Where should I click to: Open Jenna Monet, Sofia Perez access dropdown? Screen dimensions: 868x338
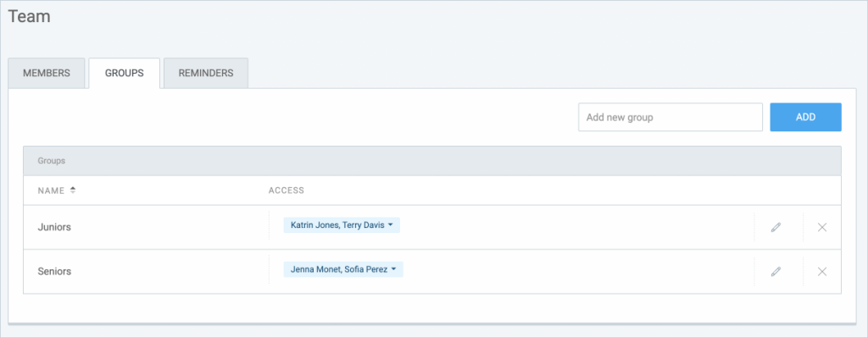pyautogui.click(x=343, y=269)
